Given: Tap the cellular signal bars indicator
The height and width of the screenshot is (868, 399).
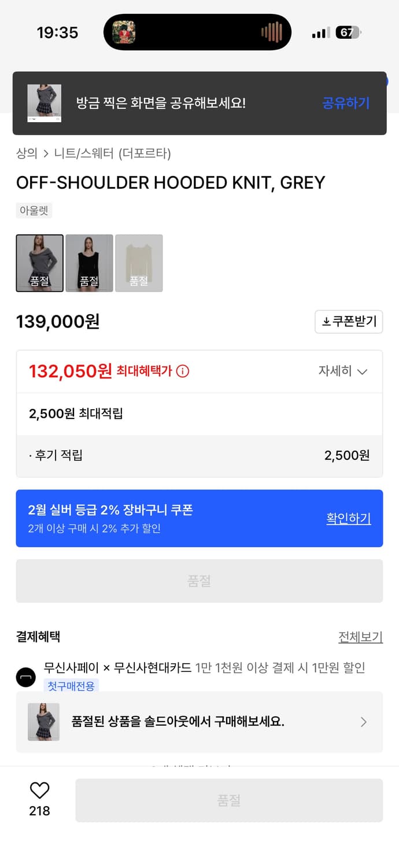Looking at the screenshot, I should 320,33.
